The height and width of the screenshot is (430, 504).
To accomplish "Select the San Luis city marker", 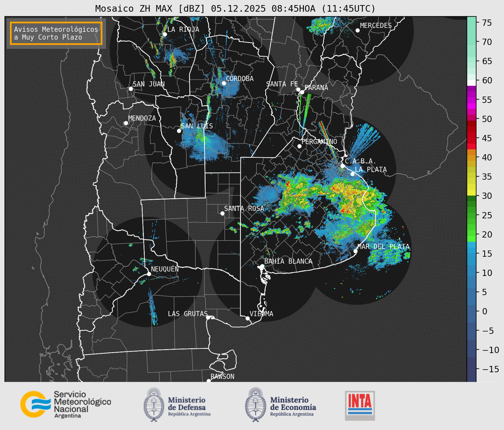I will click(179, 131).
